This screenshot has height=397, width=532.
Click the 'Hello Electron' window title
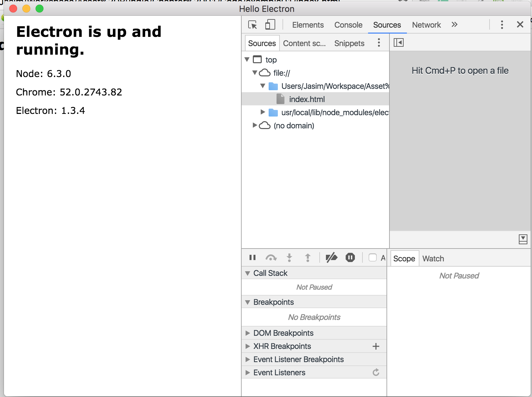pos(267,9)
